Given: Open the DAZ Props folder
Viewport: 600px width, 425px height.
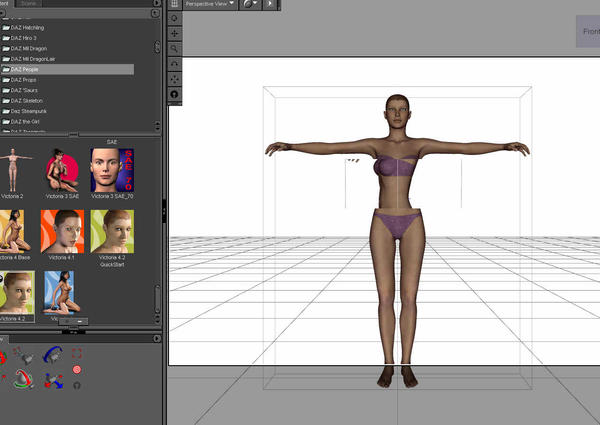Looking at the screenshot, I should [20, 80].
